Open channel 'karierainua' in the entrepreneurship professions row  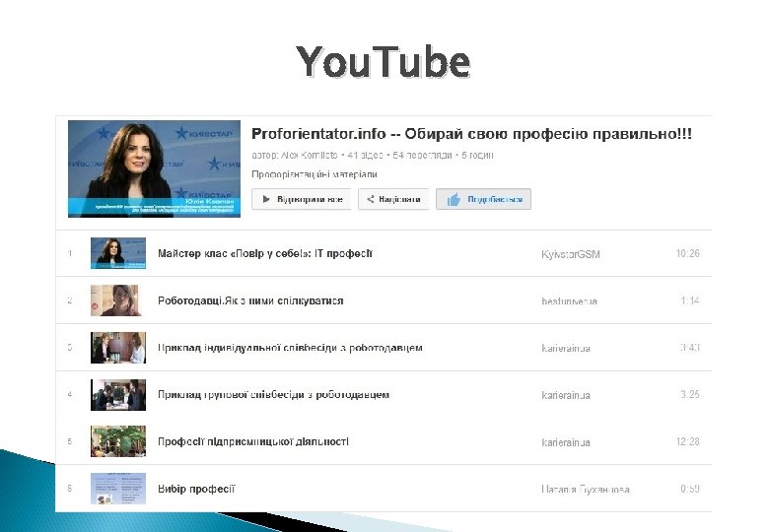pyautogui.click(x=566, y=442)
